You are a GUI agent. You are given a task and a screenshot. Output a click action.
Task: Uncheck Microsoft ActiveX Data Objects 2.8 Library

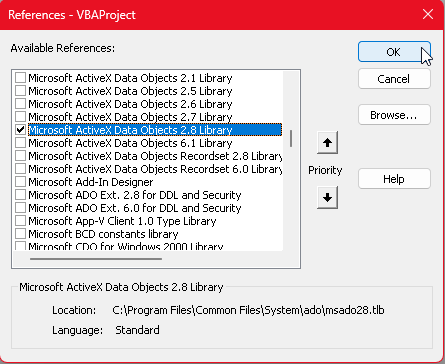(x=21, y=130)
